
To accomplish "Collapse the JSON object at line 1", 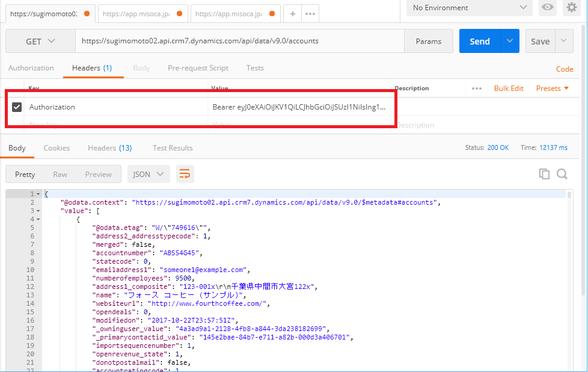I will 38,194.
